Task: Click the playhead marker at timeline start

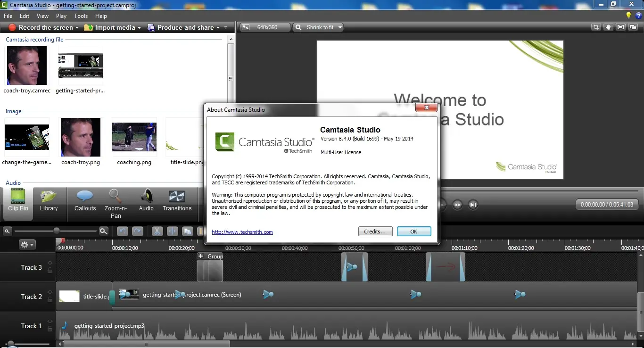Action: click(63, 241)
